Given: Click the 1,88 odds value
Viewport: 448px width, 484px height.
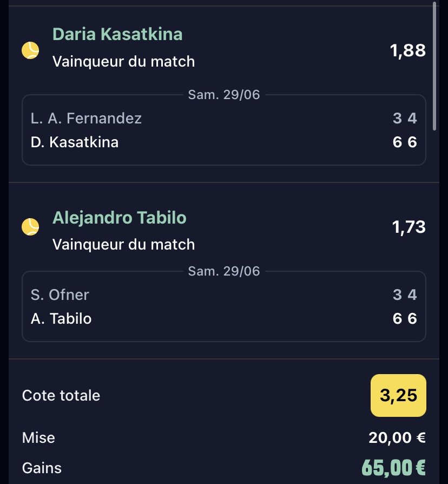Looking at the screenshot, I should (x=407, y=50).
